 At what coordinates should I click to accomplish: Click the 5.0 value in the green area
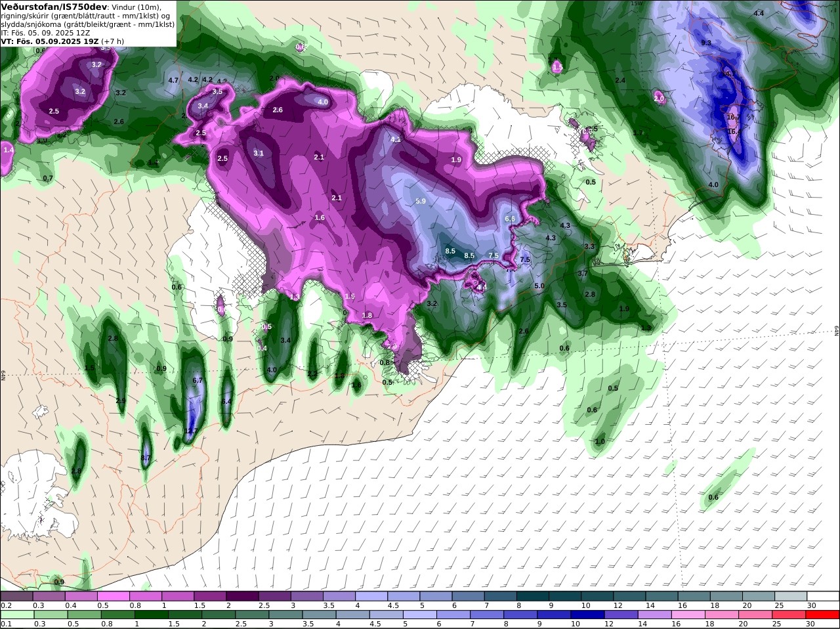(x=539, y=286)
